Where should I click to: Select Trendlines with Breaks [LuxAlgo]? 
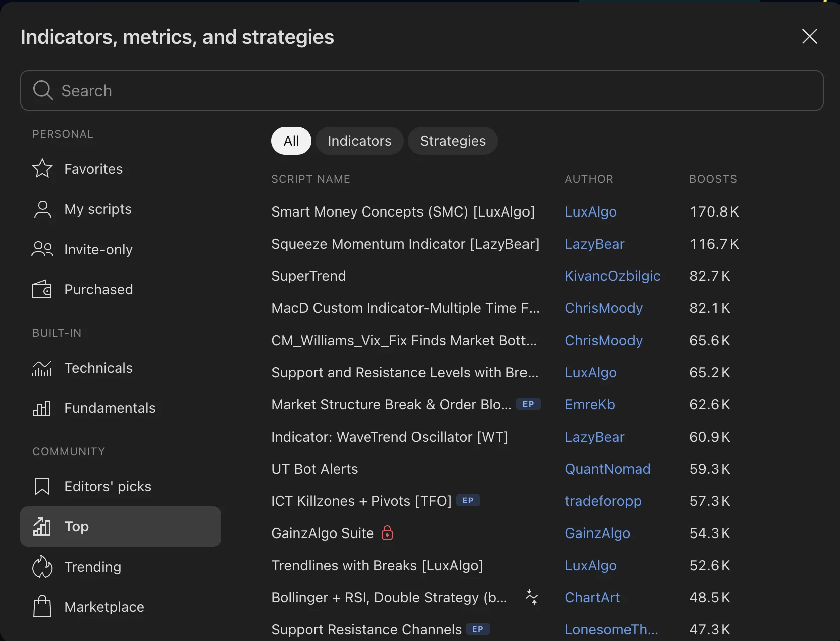pos(377,565)
